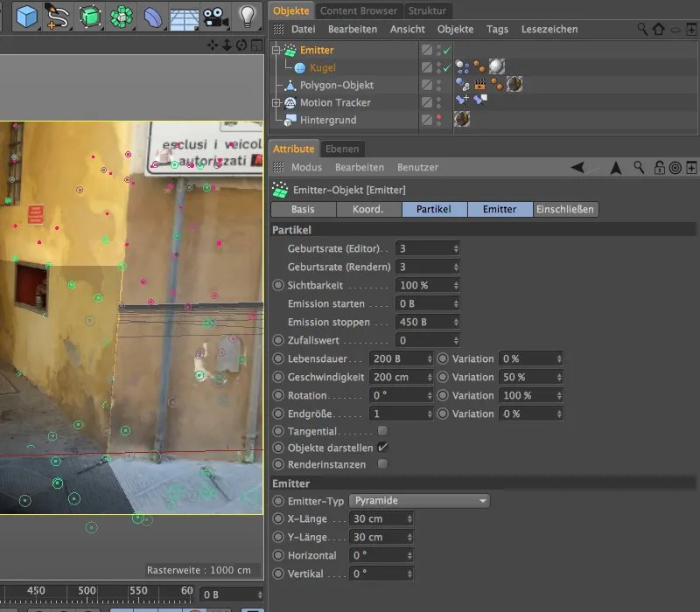The image size is (700, 612).
Task: Collapse the Emitter object tree
Action: [x=276, y=50]
